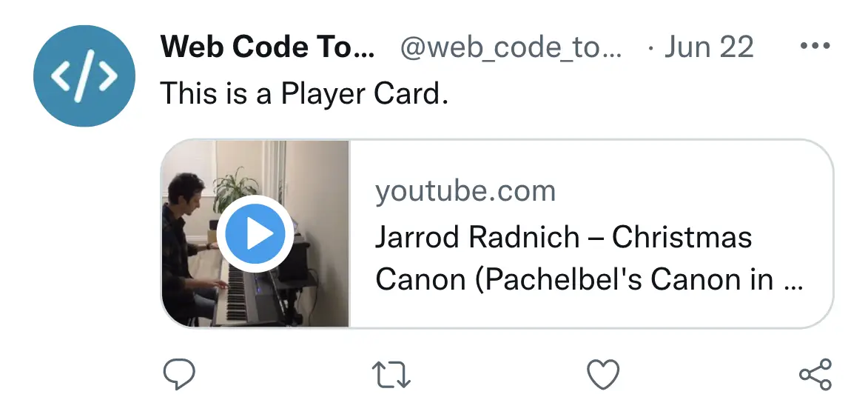Open the three-dot more options menu
The width and height of the screenshot is (868, 420).
coord(815,46)
